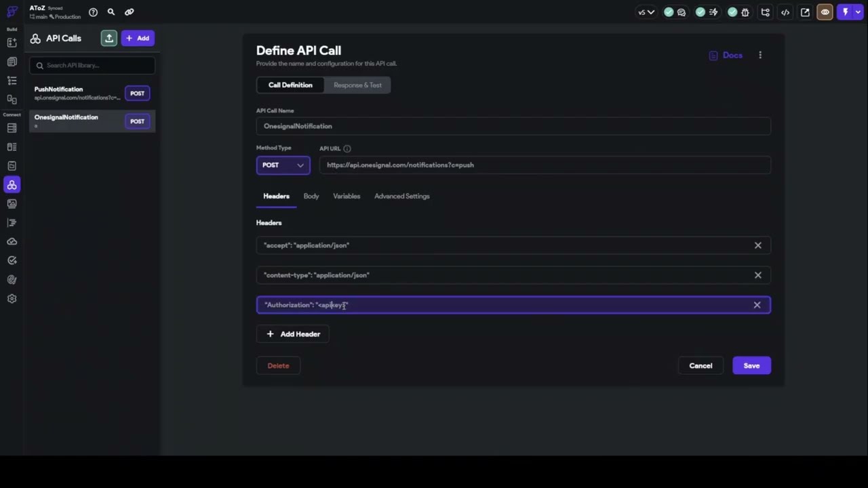Open the Widget Tree list icon
The height and width of the screenshot is (488, 868).
12,81
